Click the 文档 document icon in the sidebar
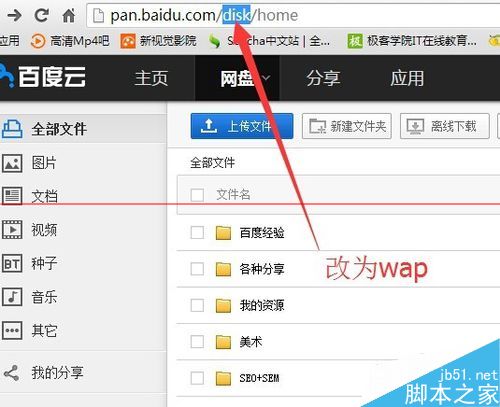The width and height of the screenshot is (500, 407). (12, 196)
